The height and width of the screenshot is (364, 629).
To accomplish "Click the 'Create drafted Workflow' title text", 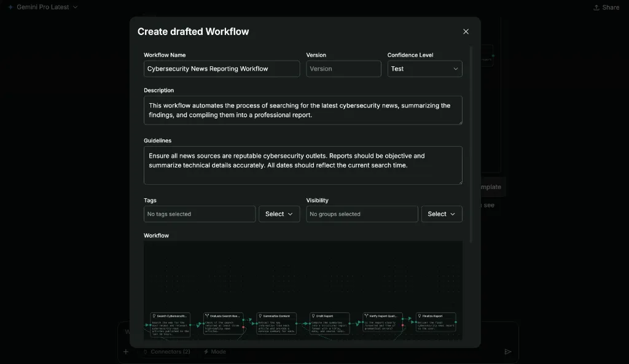I will tap(193, 32).
